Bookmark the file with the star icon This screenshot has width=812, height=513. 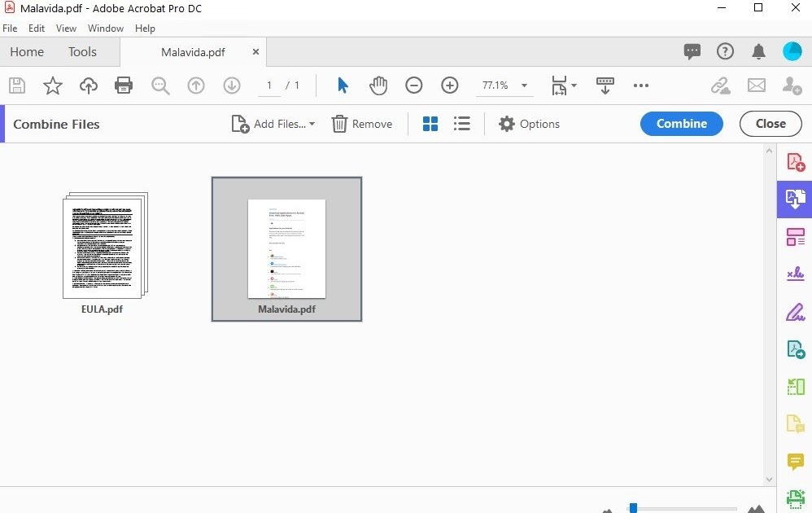[52, 85]
